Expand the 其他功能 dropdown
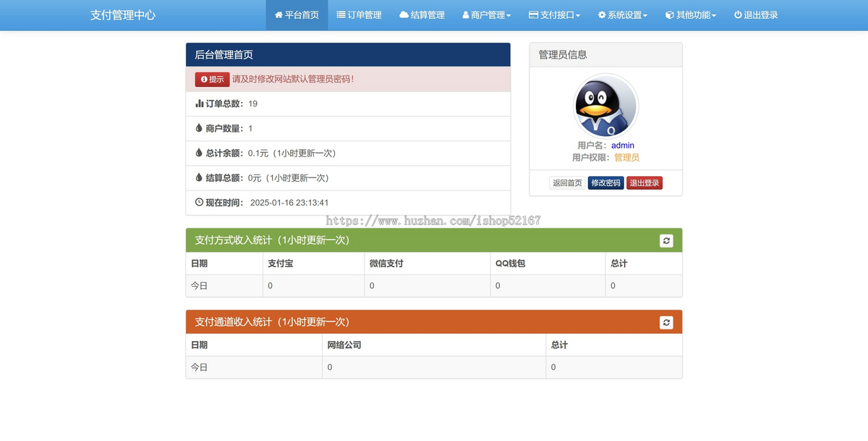Image resolution: width=868 pixels, height=441 pixels. pyautogui.click(x=690, y=14)
